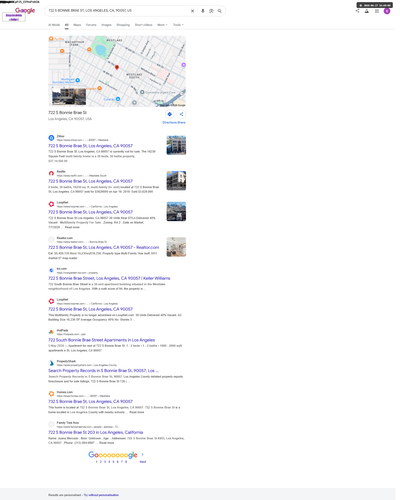Screen dimensions: 400x500
Task: Go to results page 2
Action: (101, 462)
